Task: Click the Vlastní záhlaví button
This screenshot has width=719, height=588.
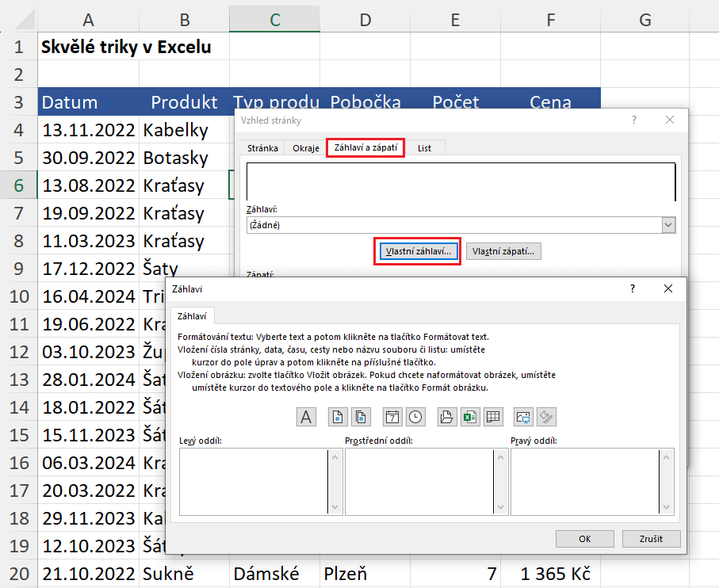Action: click(417, 251)
